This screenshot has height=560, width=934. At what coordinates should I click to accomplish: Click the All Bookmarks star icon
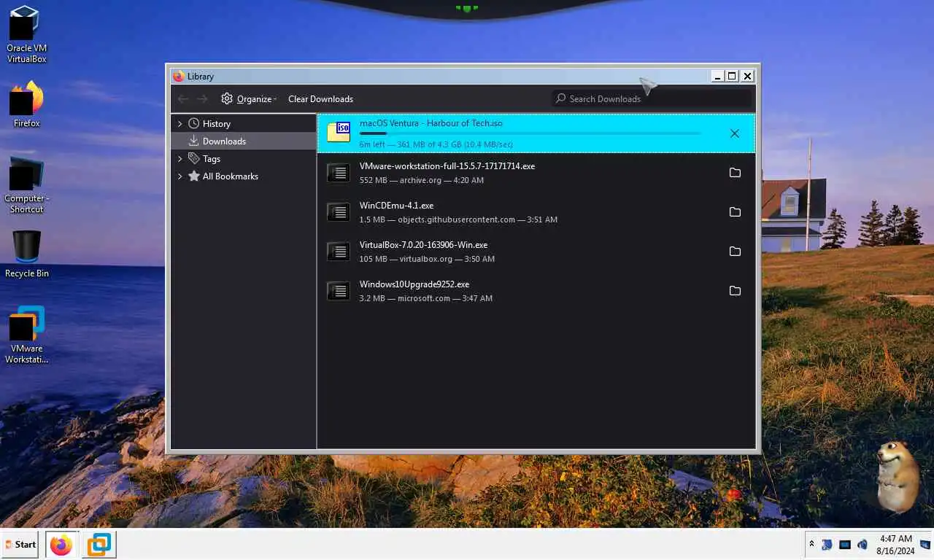(193, 176)
